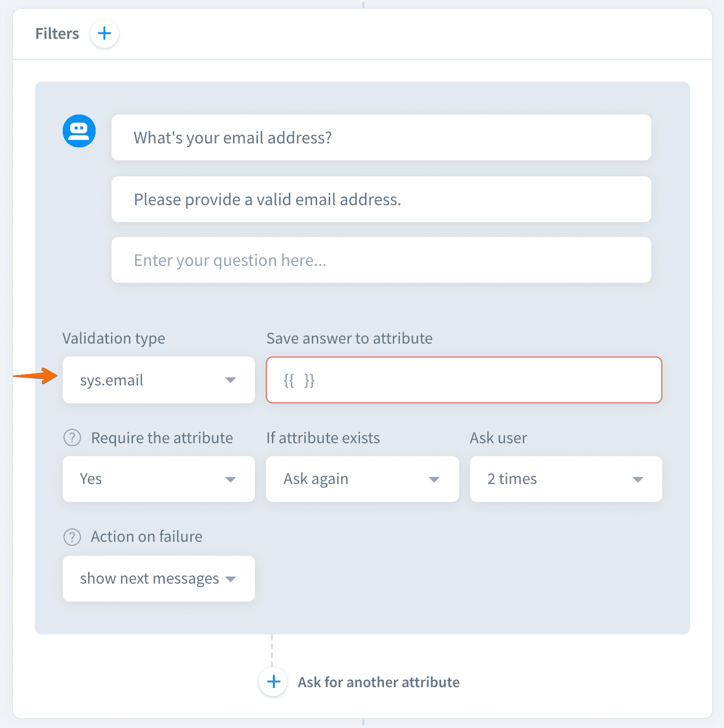Click the arrow of the Ask again dropdown

pos(434,480)
